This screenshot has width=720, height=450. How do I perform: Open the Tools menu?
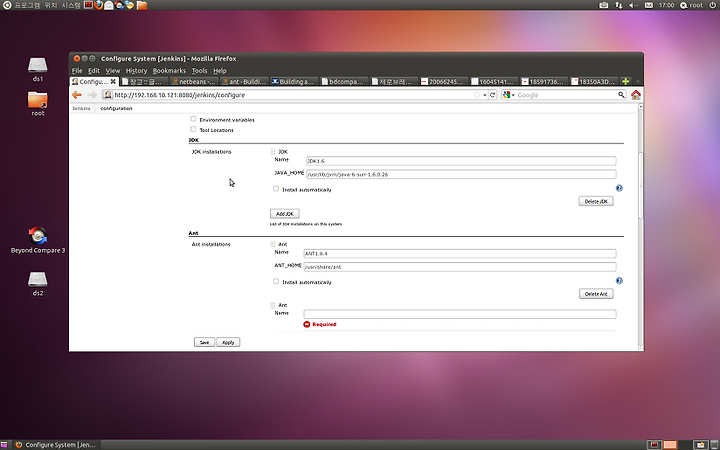click(x=199, y=71)
